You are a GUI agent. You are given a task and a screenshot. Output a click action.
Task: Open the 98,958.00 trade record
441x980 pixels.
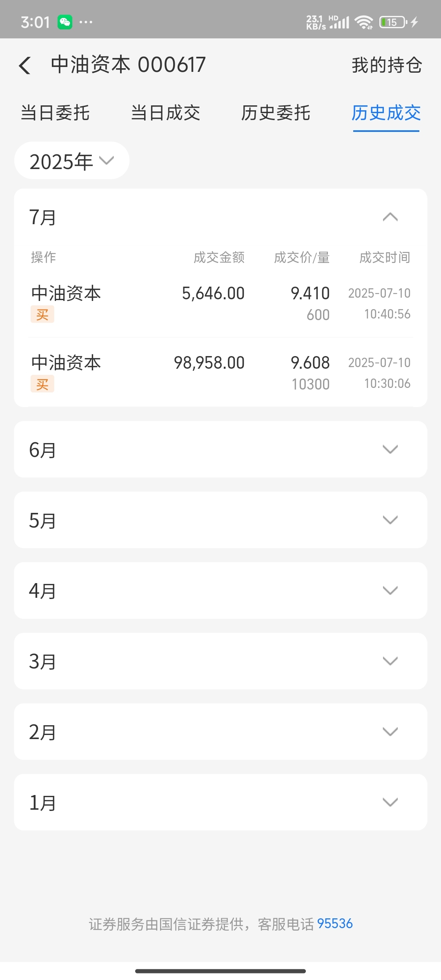(220, 372)
